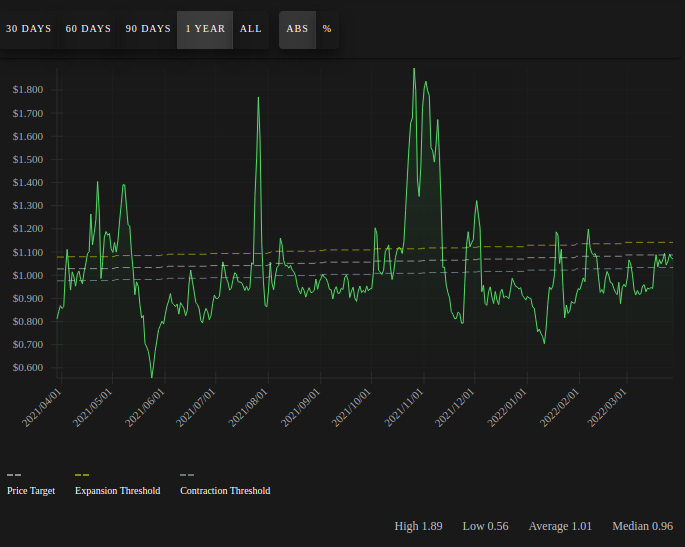Select the 1 YEAR range tab
The width and height of the screenshot is (685, 547).
pos(205,29)
